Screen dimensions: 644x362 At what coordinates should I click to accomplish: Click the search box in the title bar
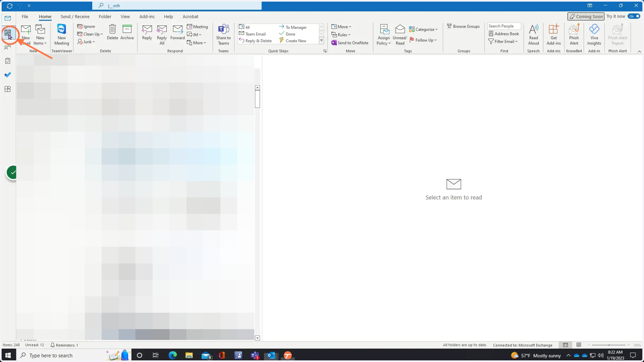click(x=177, y=6)
